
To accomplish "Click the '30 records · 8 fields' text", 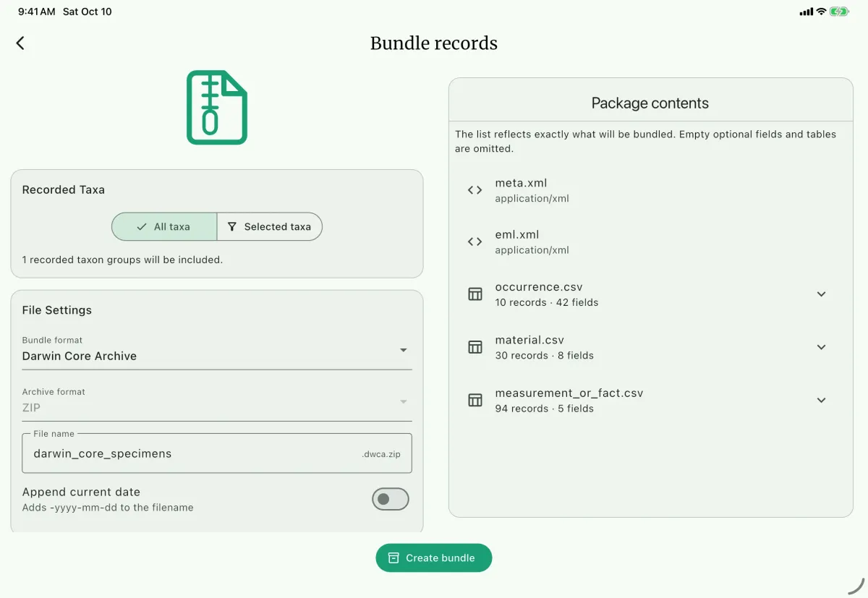I will [x=544, y=355].
